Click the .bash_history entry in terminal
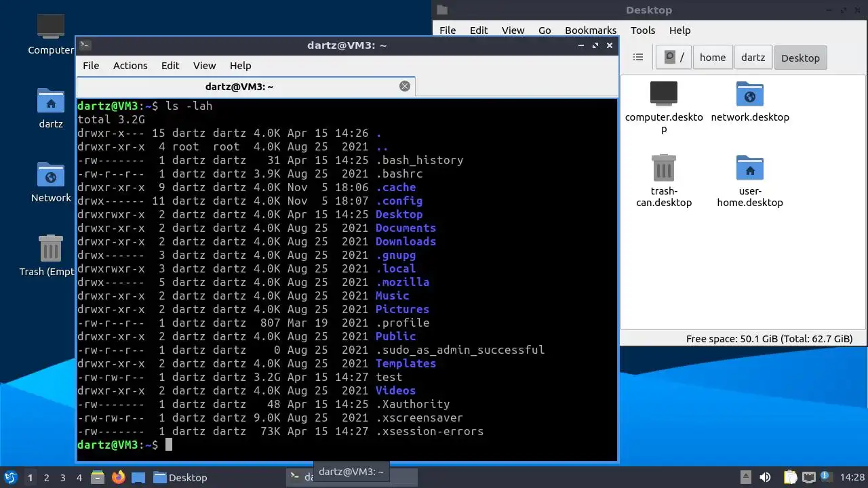This screenshot has height=488, width=868. [x=419, y=160]
